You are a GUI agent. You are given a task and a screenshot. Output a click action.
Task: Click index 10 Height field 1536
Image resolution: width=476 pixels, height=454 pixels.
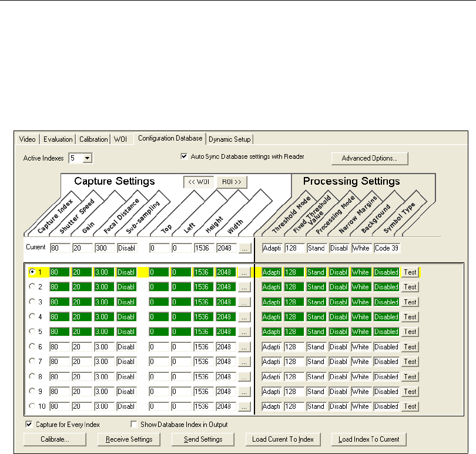click(204, 406)
